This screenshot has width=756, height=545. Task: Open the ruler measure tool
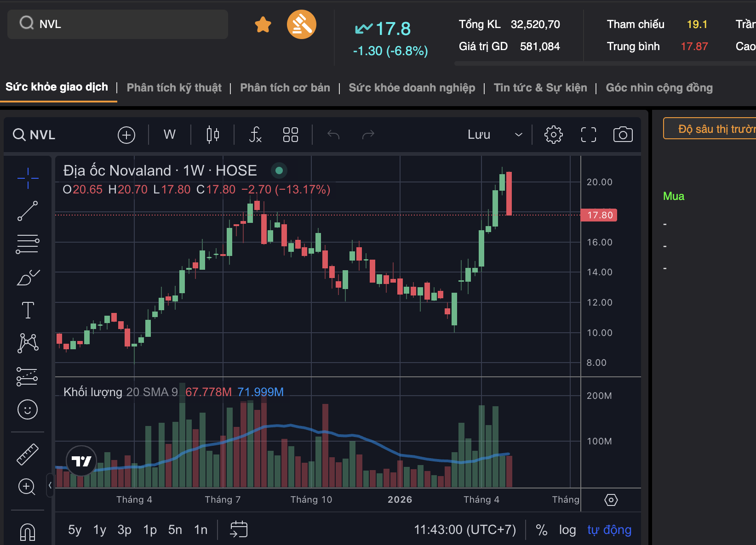pyautogui.click(x=28, y=454)
